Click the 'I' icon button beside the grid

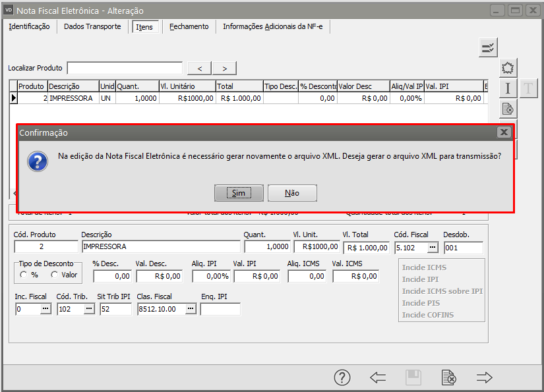[x=508, y=88]
